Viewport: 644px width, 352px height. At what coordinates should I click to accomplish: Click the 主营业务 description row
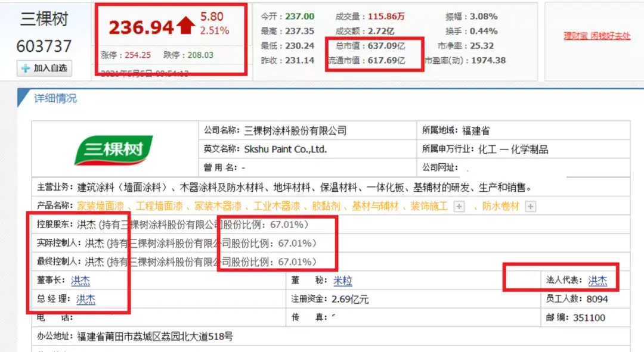tap(331, 188)
